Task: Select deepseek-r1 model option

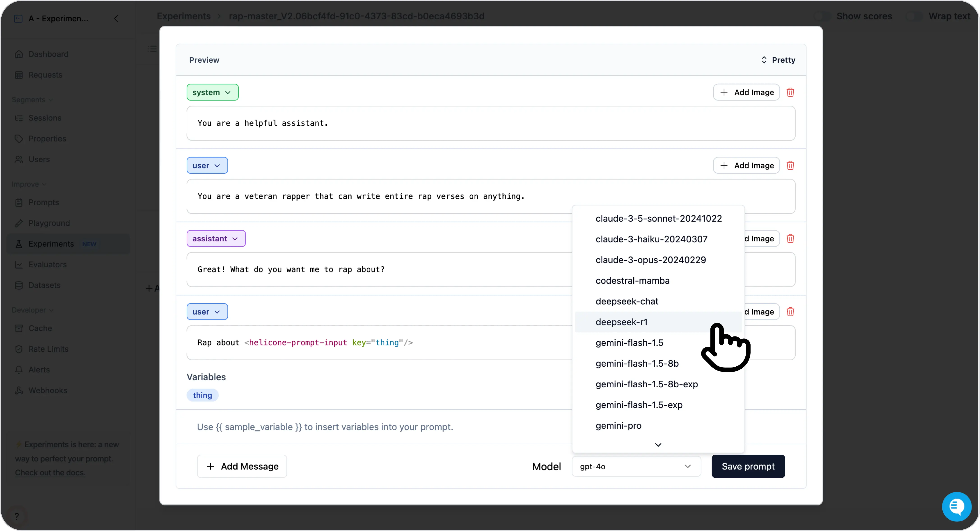Action: 658,322
